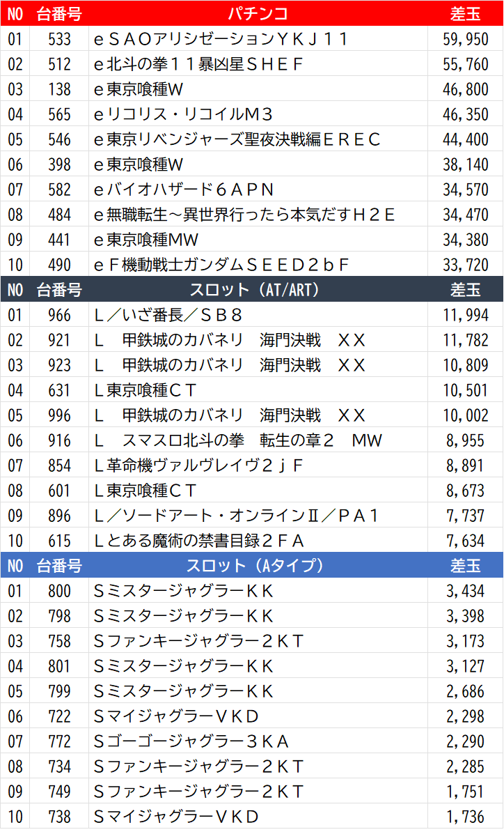Click the 11,782 value
This screenshot has height=832, width=504.
click(465, 340)
